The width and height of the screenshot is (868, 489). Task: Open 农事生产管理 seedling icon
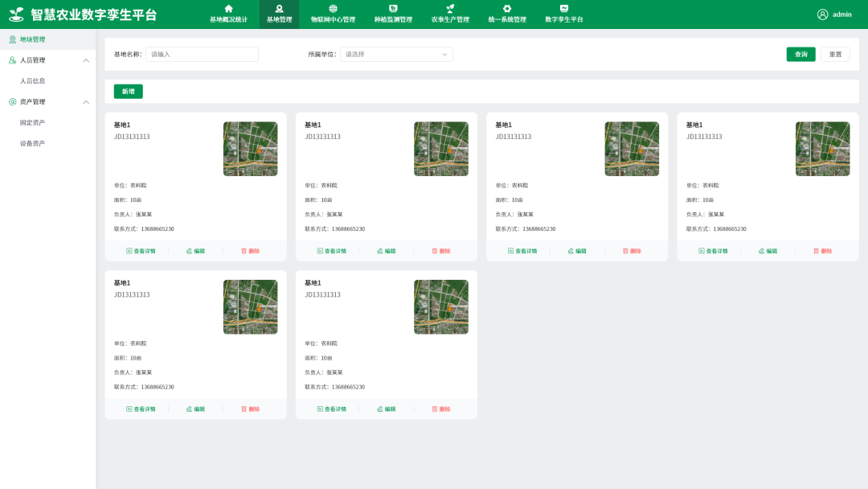pyautogui.click(x=450, y=9)
